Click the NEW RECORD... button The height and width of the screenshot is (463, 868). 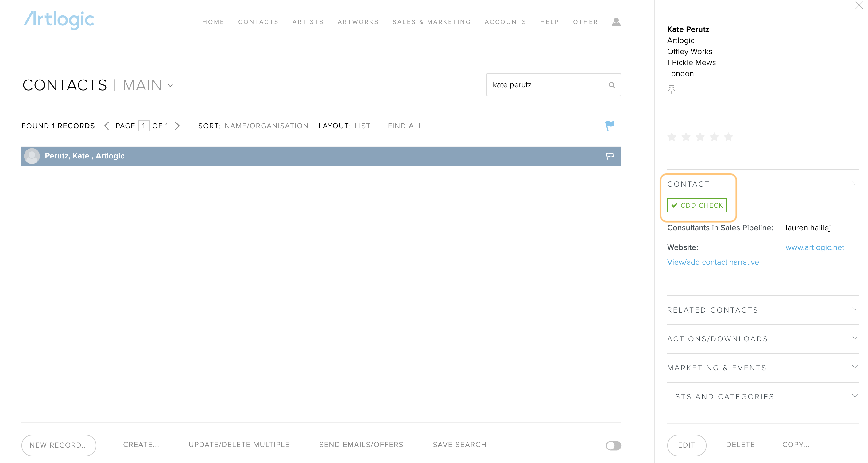tap(59, 445)
